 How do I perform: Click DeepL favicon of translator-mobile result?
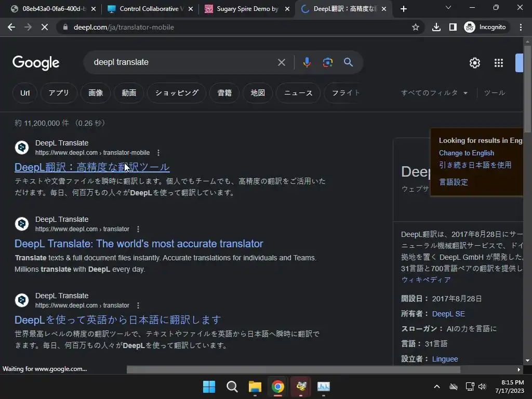[22, 148]
